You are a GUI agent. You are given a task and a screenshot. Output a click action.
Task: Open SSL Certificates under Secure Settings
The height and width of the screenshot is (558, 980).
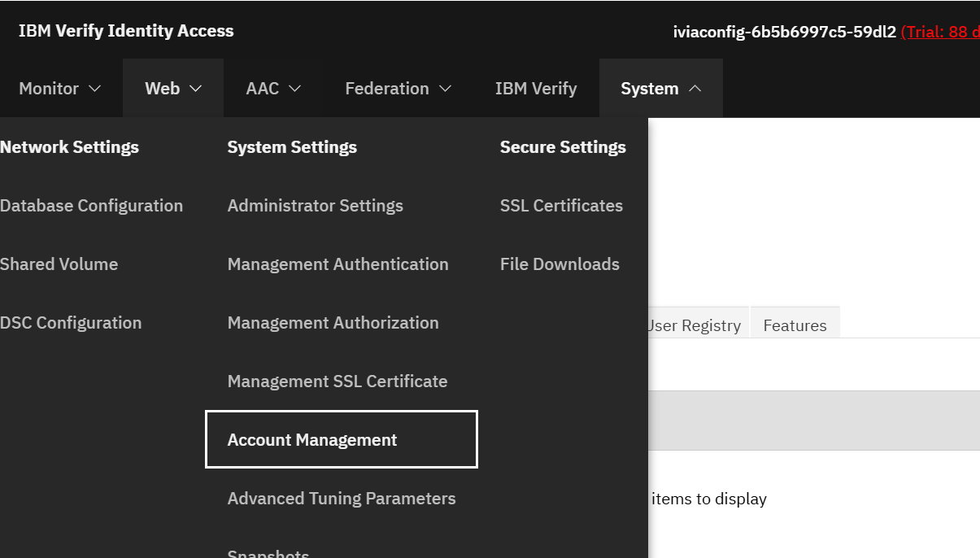tap(562, 205)
